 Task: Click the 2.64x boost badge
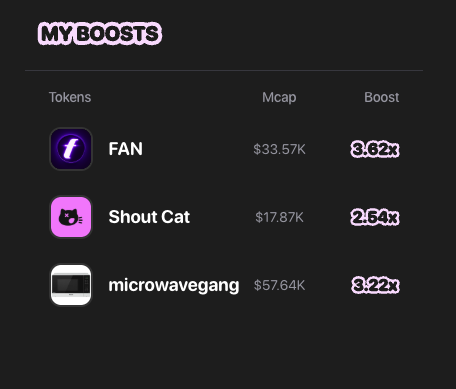tap(375, 217)
